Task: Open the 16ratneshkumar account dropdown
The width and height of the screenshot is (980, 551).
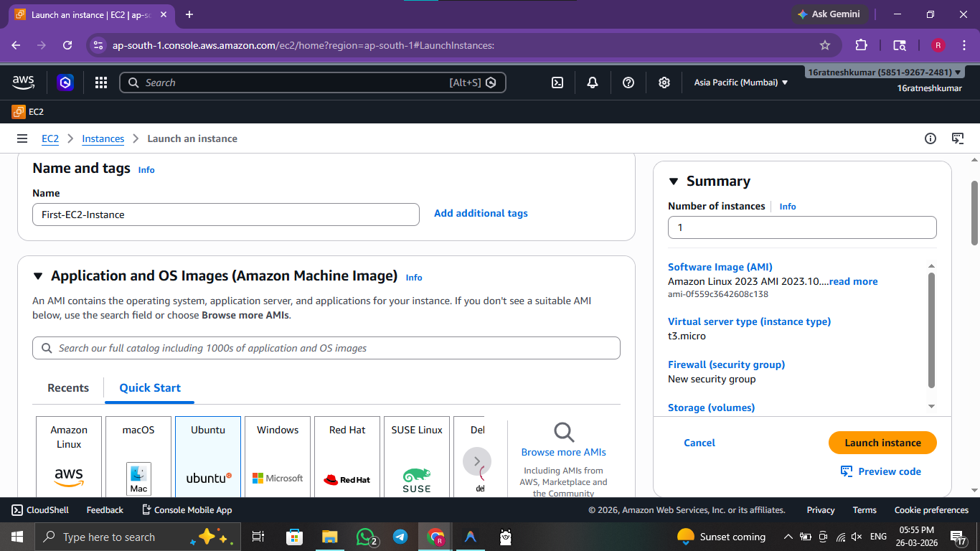Action: pyautogui.click(x=886, y=72)
